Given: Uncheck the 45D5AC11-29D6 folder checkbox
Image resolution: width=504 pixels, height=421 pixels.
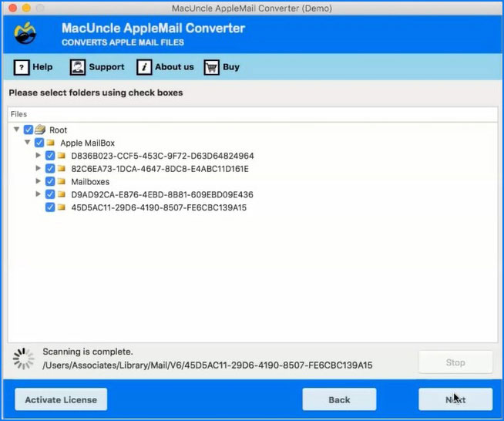Looking at the screenshot, I should pos(50,207).
